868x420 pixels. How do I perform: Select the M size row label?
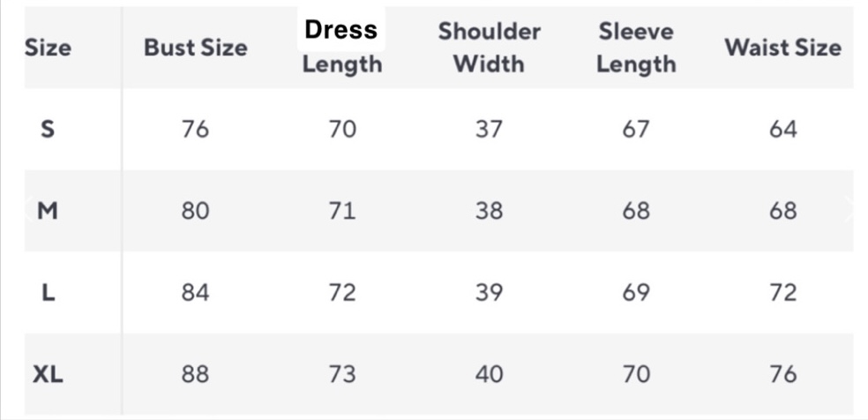click(x=48, y=212)
